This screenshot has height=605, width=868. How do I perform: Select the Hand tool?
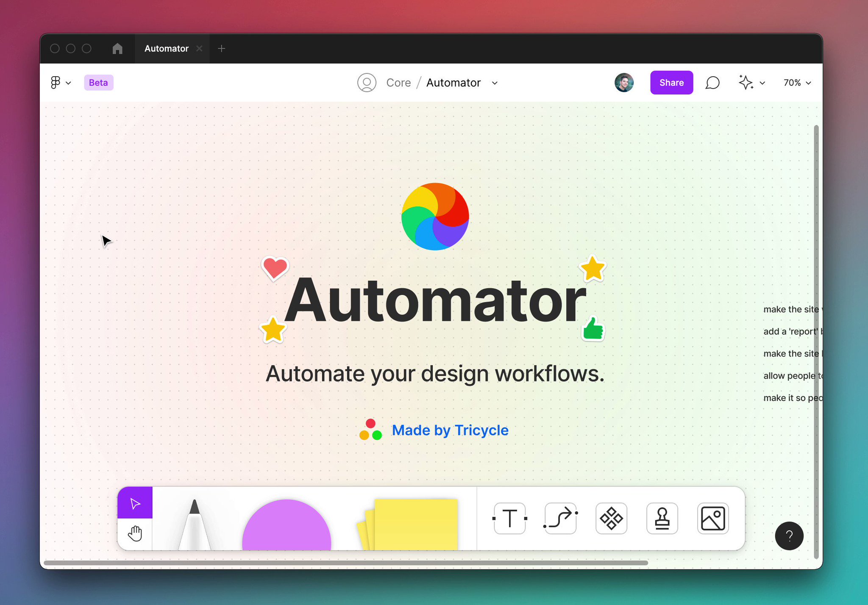tap(135, 534)
